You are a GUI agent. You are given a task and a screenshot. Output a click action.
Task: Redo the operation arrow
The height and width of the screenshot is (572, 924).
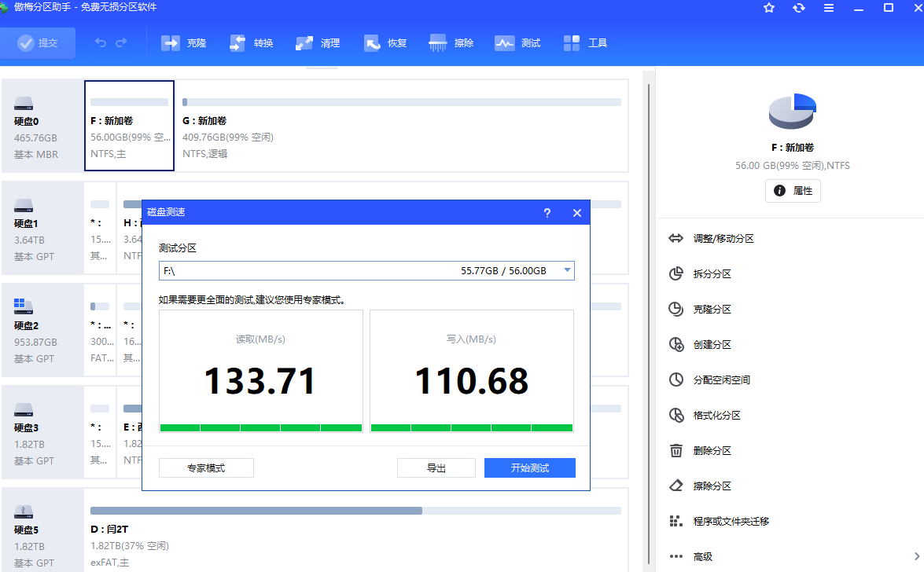121,43
